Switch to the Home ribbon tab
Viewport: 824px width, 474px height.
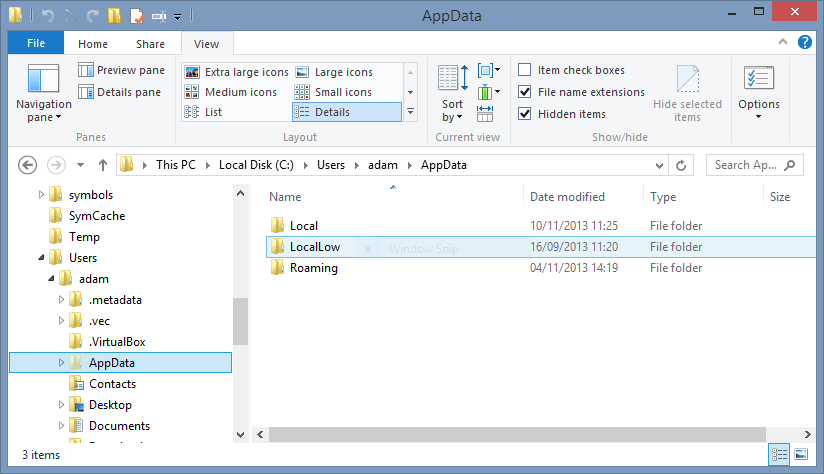pyautogui.click(x=93, y=44)
